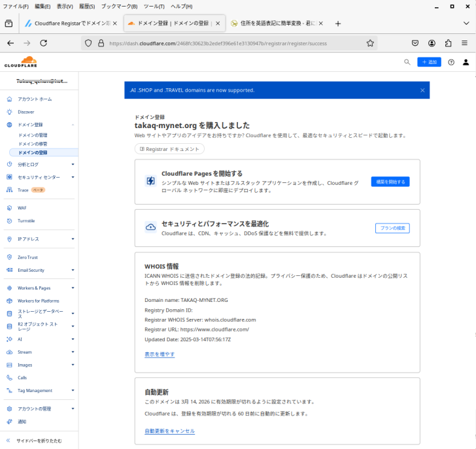This screenshot has width=476, height=449.
Task: Expand the ストレージとデータベース dropdown arrow
Action: [73, 314]
